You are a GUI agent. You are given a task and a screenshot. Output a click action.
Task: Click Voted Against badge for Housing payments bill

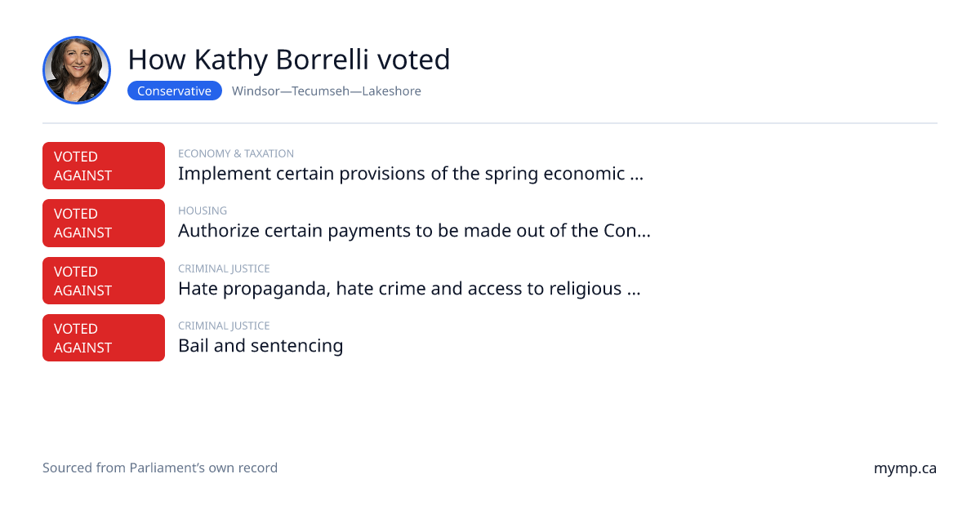point(104,223)
